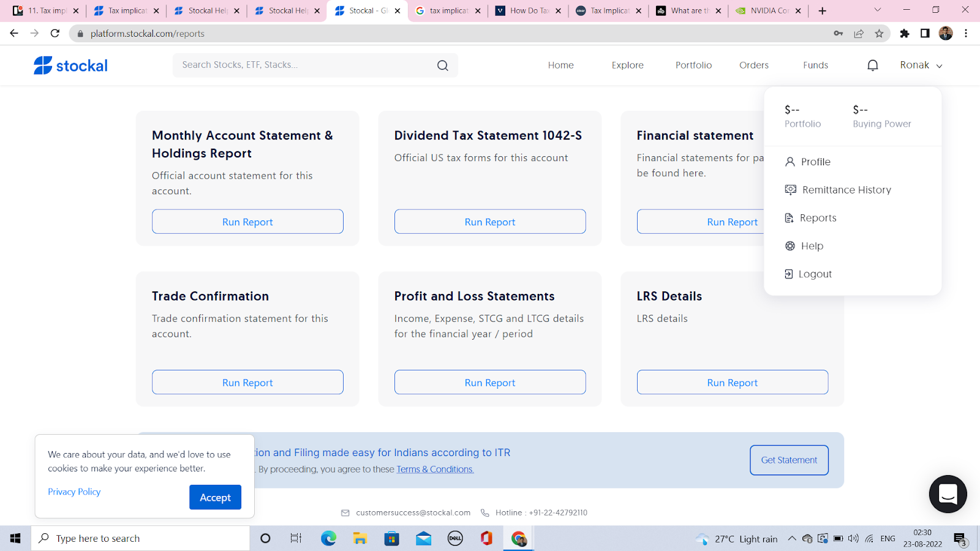
Task: Click the Chrome profile avatar
Action: click(946, 33)
